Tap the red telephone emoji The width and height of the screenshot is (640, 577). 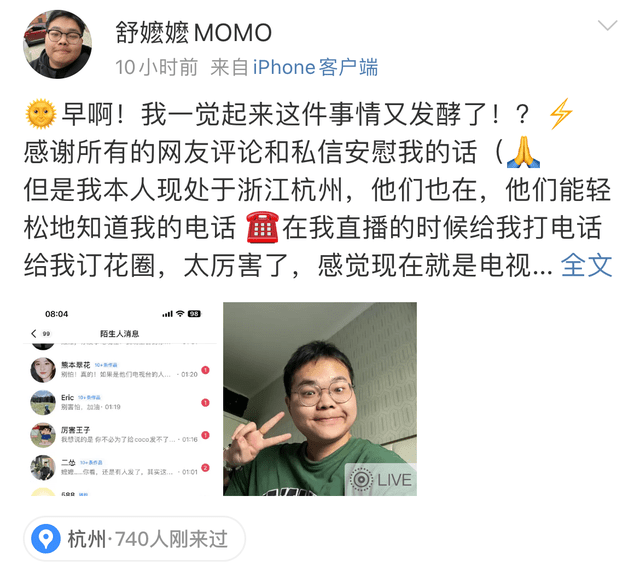pyautogui.click(x=262, y=227)
